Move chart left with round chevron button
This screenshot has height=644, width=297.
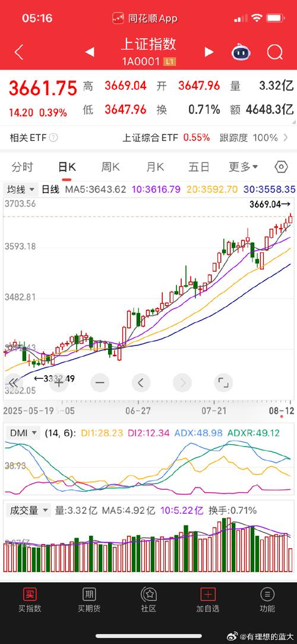click(x=141, y=383)
